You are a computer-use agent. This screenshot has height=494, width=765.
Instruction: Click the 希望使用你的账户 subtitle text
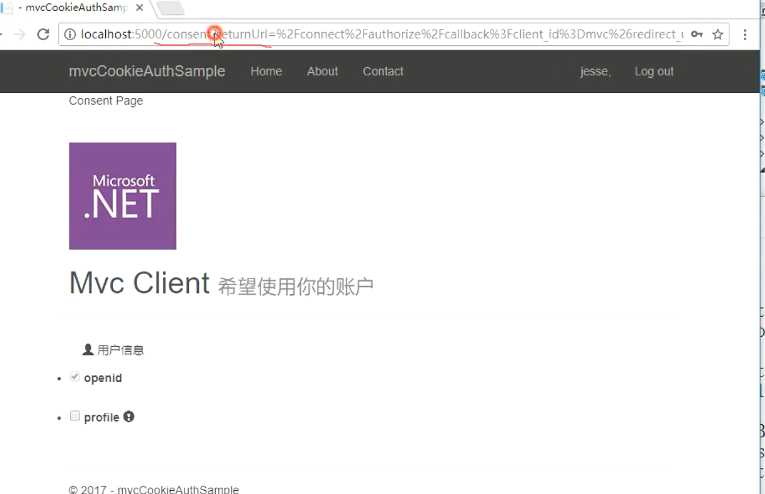point(296,287)
